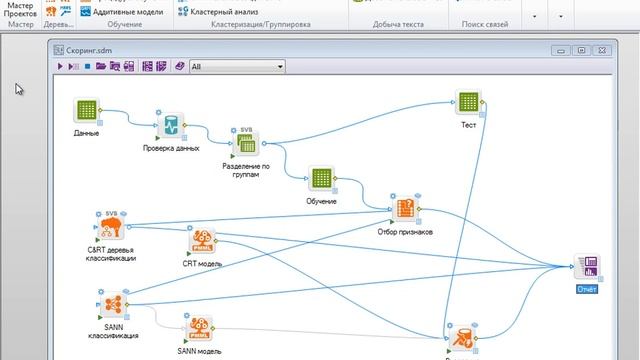Screen dimensions: 640x360
Task: Run the Отбор признаков node green arrow
Action: pos(392,222)
